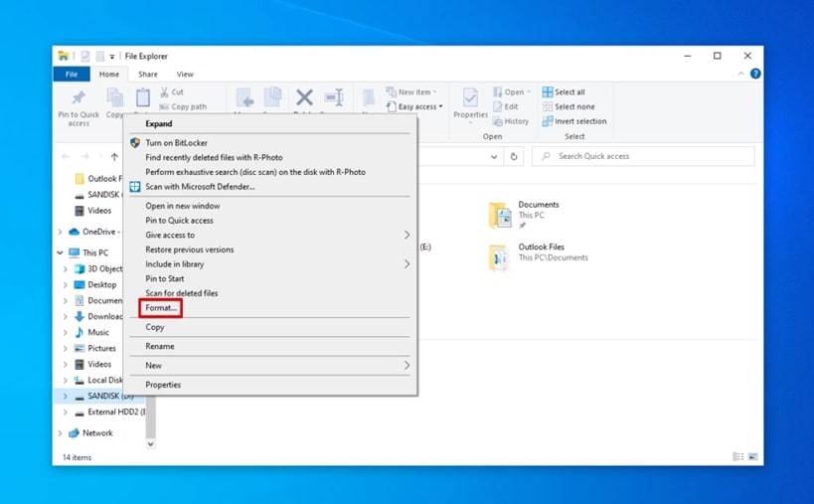Click the Properties checkmark icon in ribbon
The height and width of the screenshot is (504, 814).
point(470,97)
